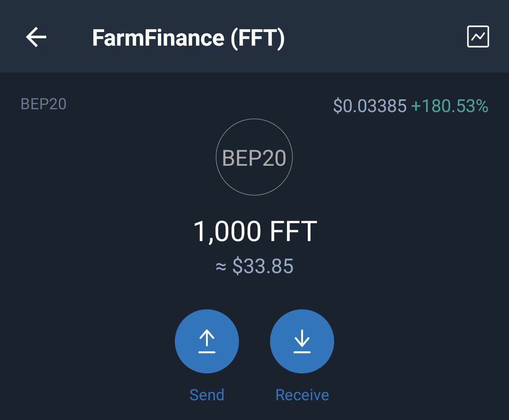Select the circular BEP20 token logo
Viewport: 509px width, 420px height.
[254, 157]
